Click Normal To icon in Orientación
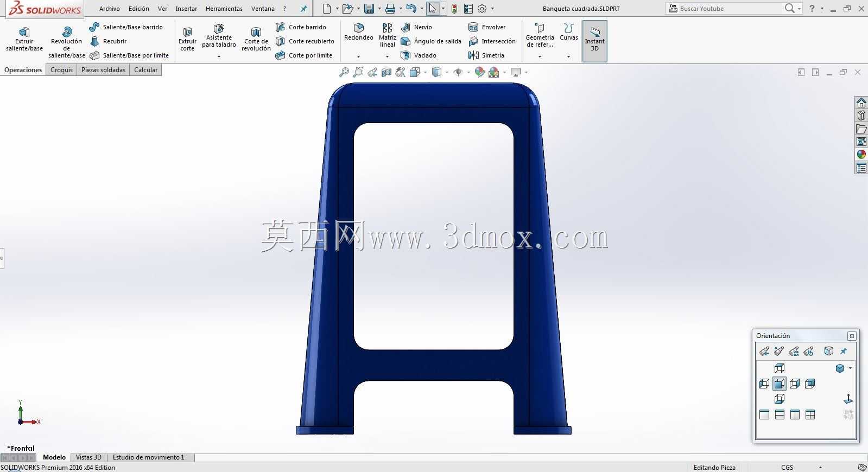 tap(848, 399)
